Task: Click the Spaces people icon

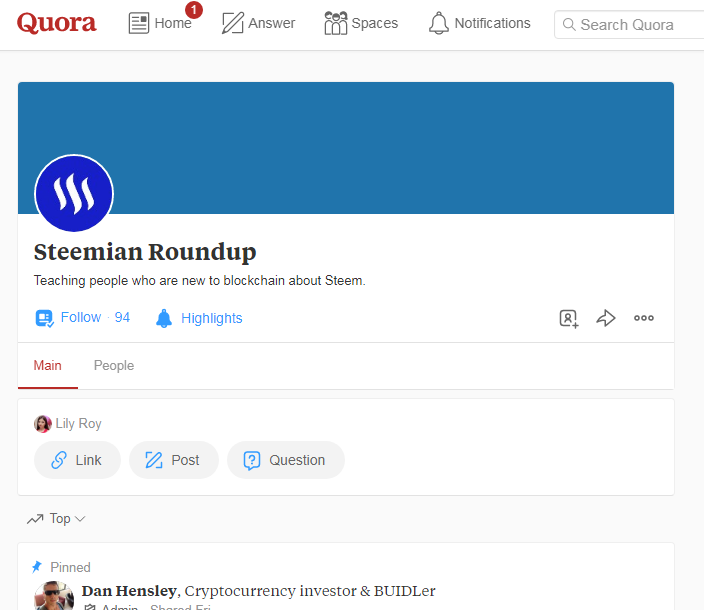Action: click(335, 23)
